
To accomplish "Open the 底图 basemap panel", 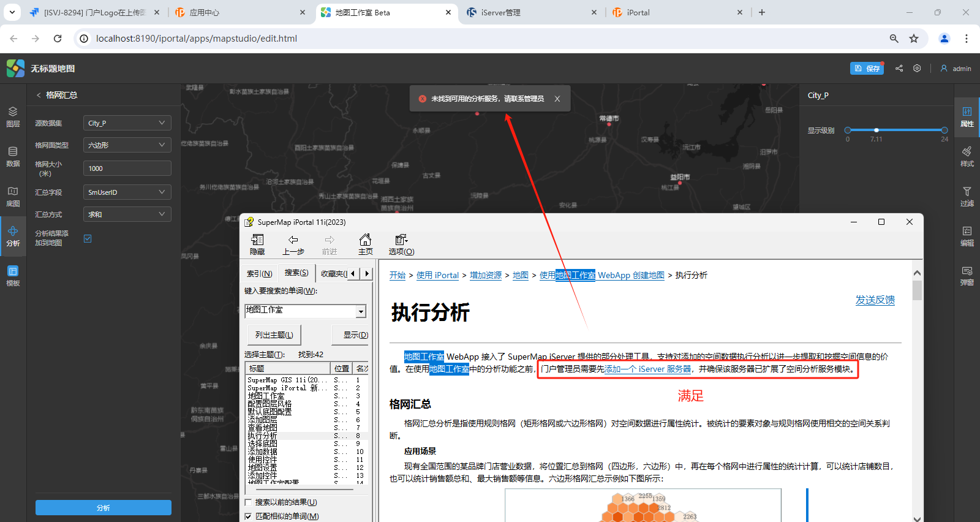I will point(13,196).
